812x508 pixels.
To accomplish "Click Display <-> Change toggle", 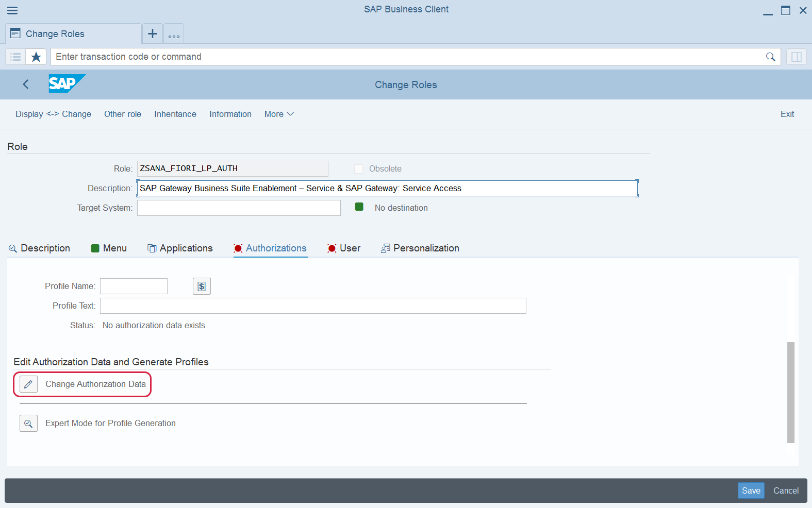I will tap(53, 114).
